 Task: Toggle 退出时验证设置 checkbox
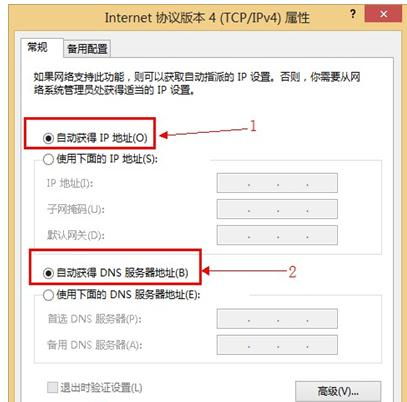tap(52, 388)
